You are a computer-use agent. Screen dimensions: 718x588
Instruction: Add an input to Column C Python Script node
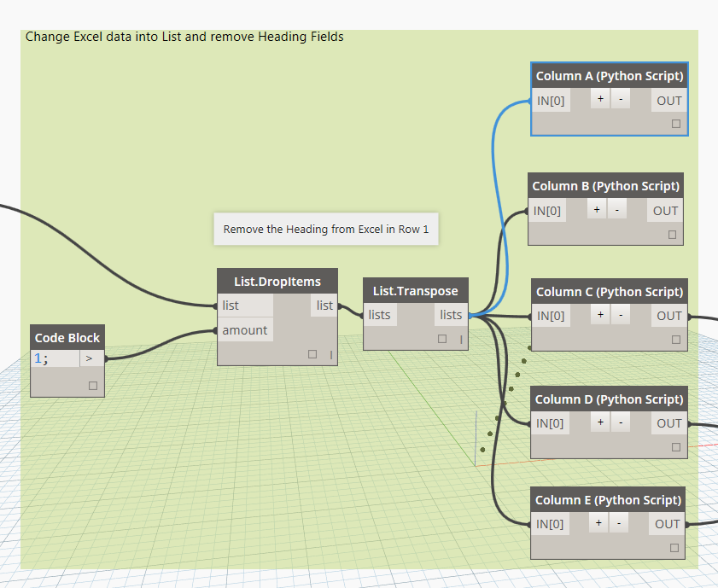point(600,314)
